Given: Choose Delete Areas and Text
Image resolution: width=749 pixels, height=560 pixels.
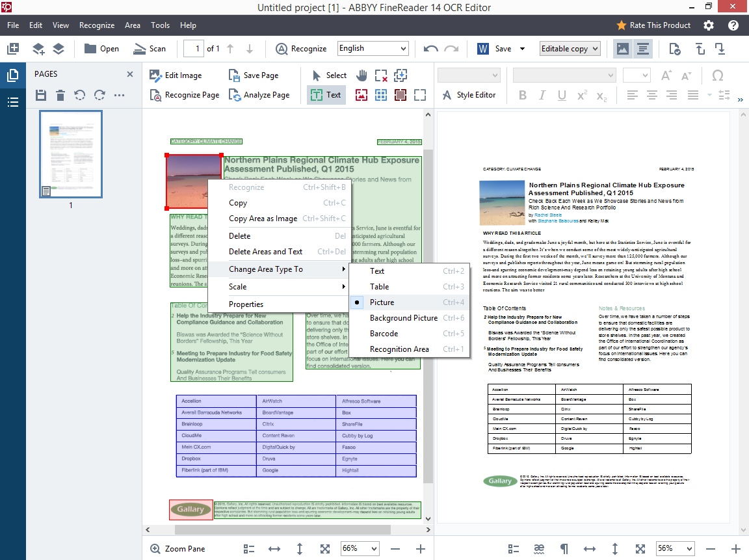Looking at the screenshot, I should 280,251.
